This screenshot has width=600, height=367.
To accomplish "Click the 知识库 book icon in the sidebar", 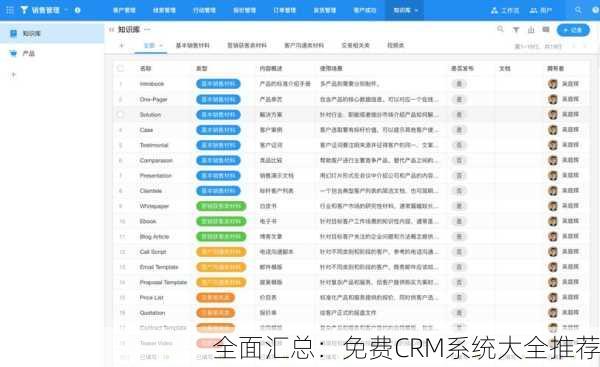I will point(13,34).
